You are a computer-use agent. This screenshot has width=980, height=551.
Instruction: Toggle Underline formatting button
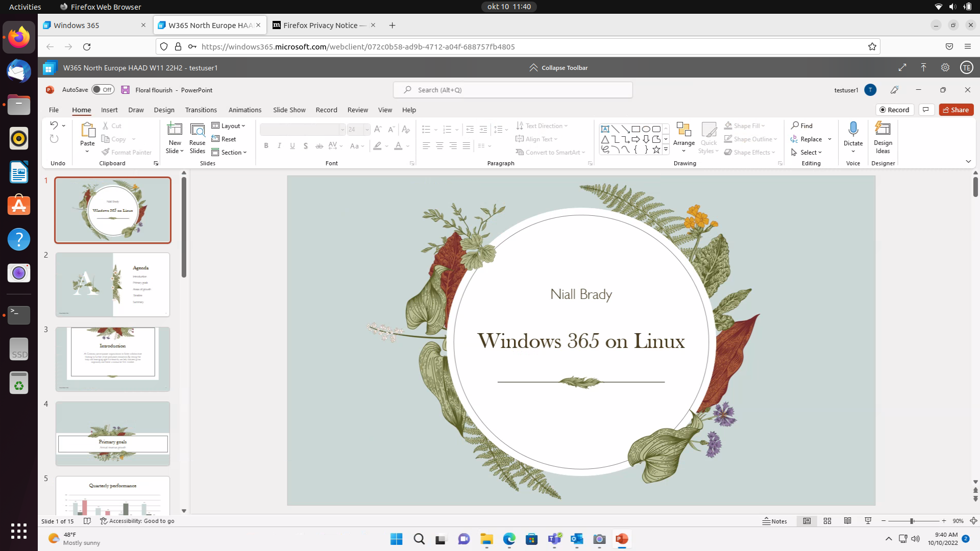292,146
